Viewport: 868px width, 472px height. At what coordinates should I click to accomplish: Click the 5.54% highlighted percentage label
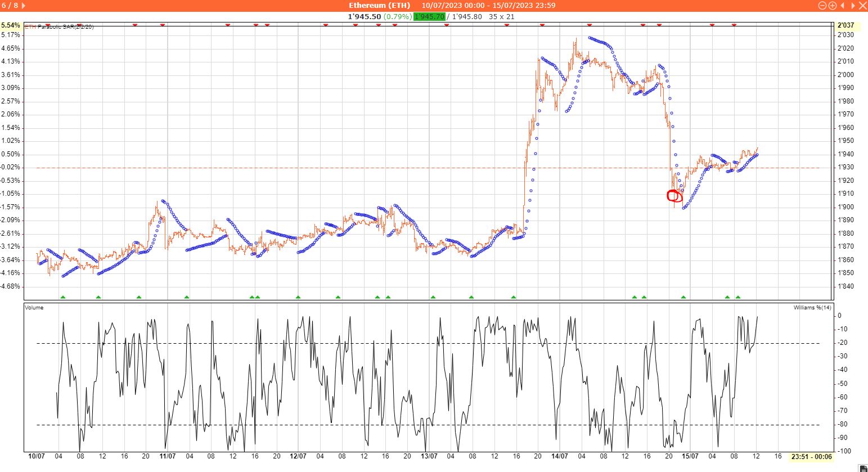tap(11, 25)
